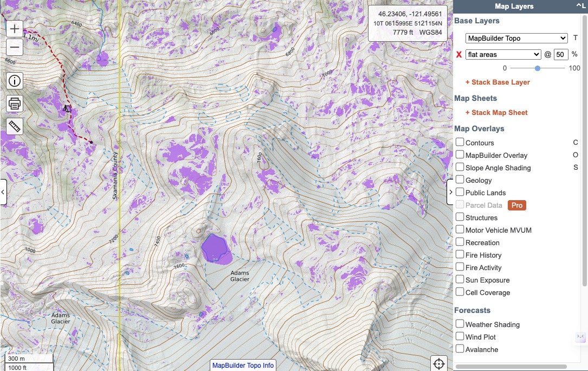Toggle the Fire History checkbox
588x371 pixels.
tap(460, 254)
